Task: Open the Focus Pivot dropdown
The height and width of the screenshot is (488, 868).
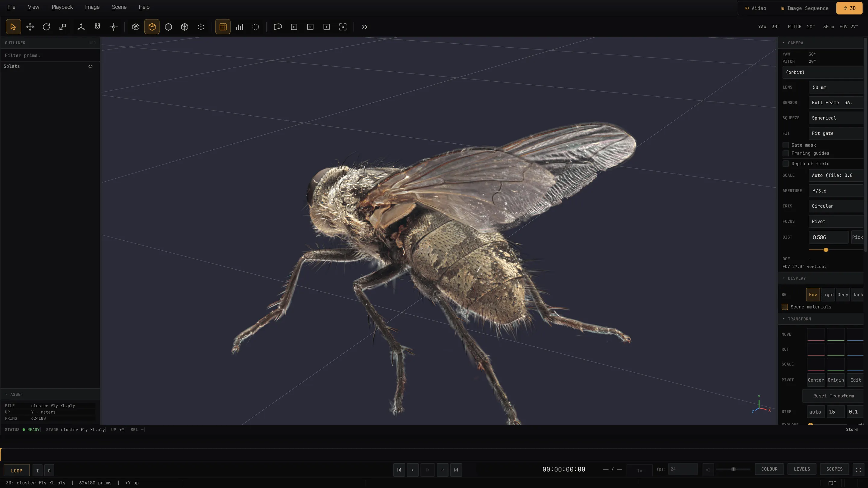Action: (x=836, y=222)
